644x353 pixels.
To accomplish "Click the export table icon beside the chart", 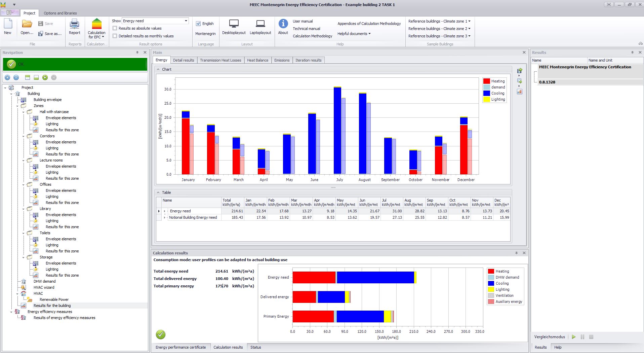I will (x=520, y=81).
